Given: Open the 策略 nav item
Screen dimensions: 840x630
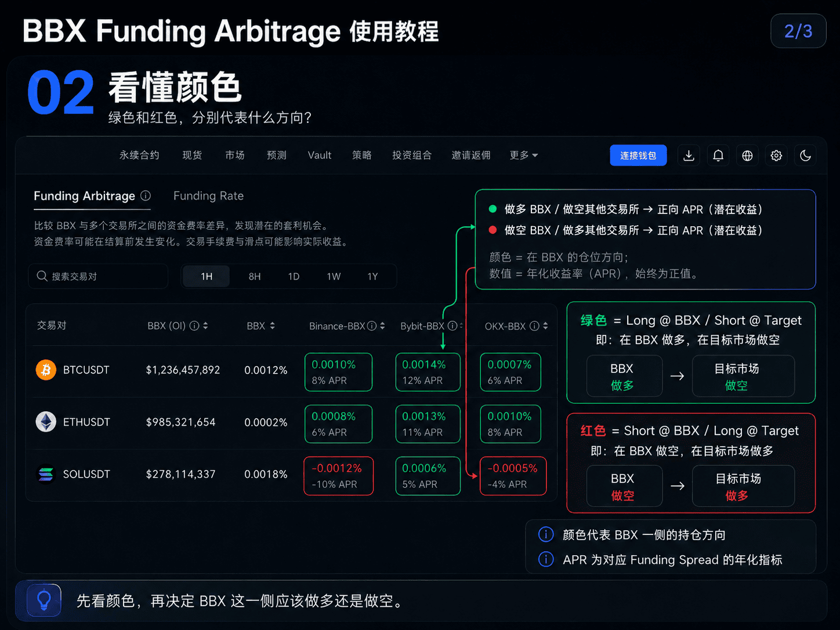Looking at the screenshot, I should (x=362, y=155).
